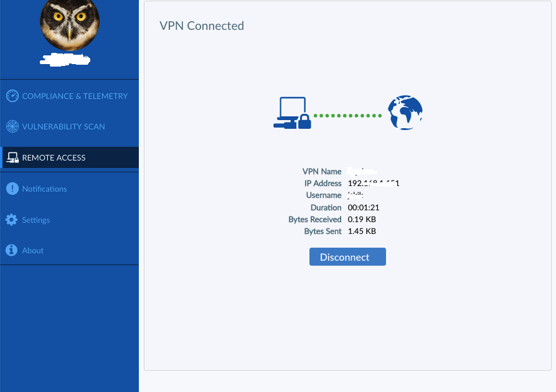Click the owl profile avatar
This screenshot has height=392, width=556.
(70, 24)
